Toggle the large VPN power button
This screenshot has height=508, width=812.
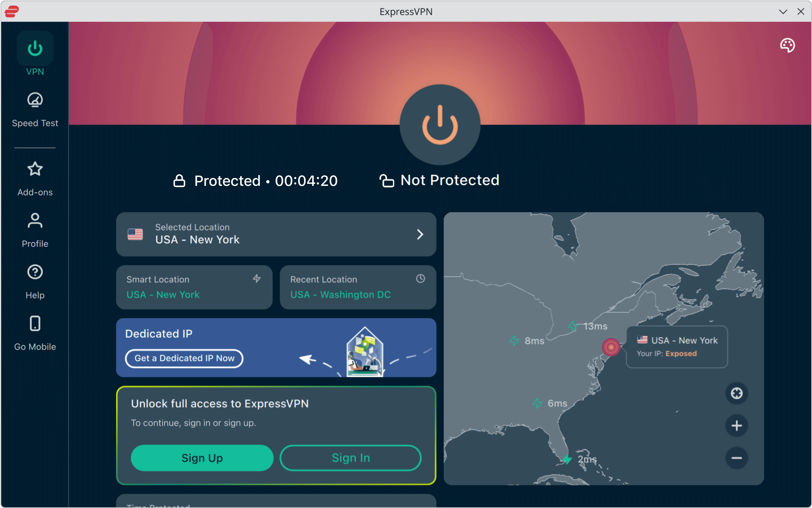point(440,125)
